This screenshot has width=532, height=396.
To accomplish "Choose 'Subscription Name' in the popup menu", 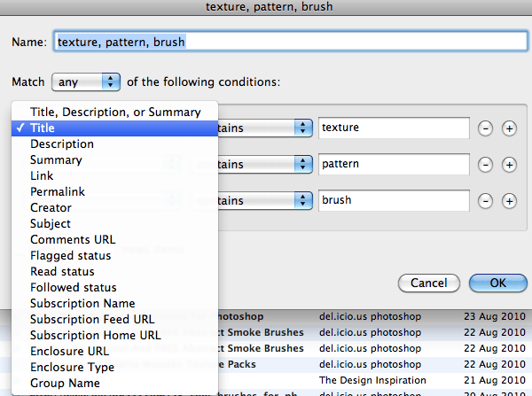I will tap(82, 304).
